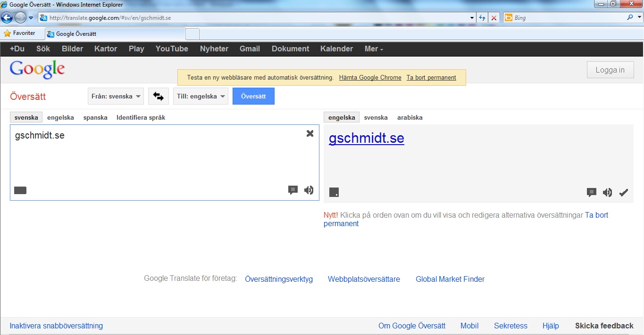This screenshot has height=335, width=644.
Task: Select spanska source language tab
Action: (x=95, y=117)
